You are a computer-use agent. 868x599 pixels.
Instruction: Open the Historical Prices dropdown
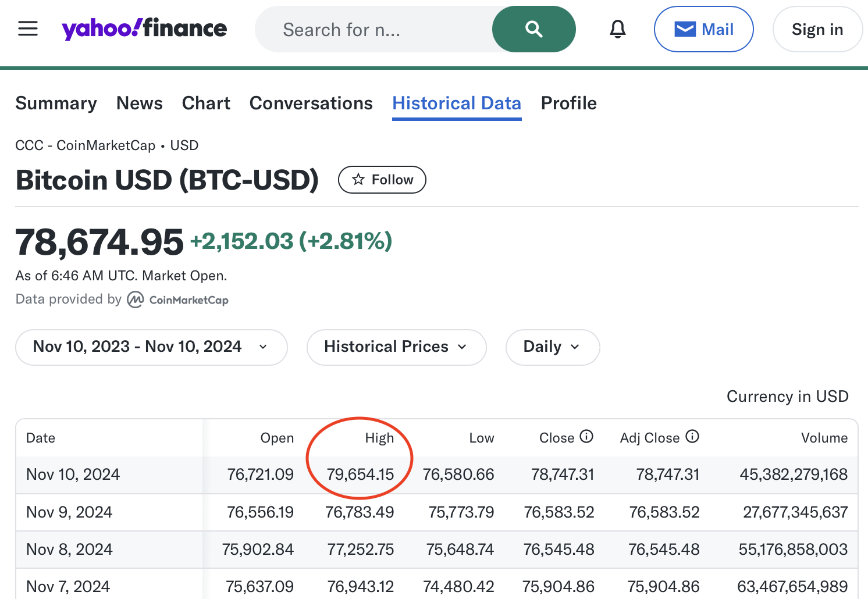(396, 347)
